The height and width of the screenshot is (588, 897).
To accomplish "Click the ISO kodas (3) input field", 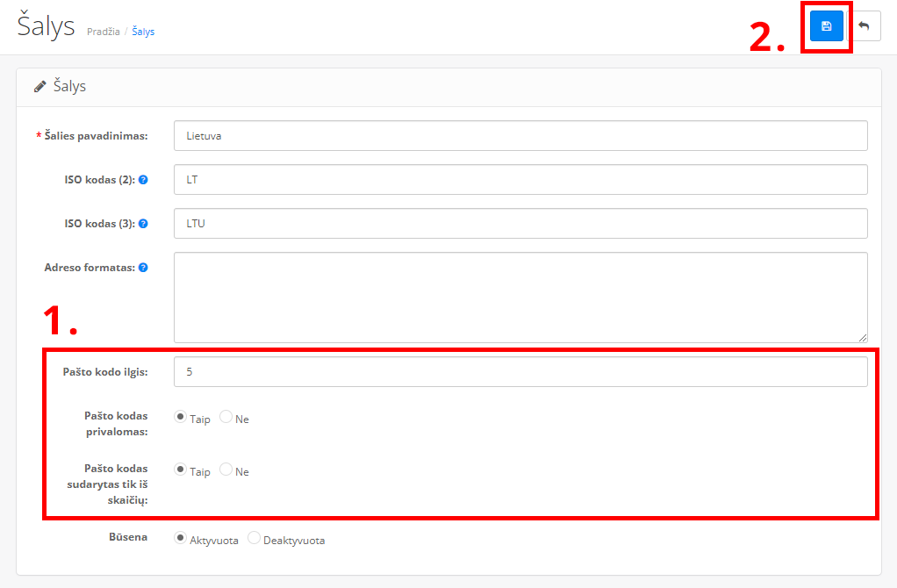I will 520,223.
